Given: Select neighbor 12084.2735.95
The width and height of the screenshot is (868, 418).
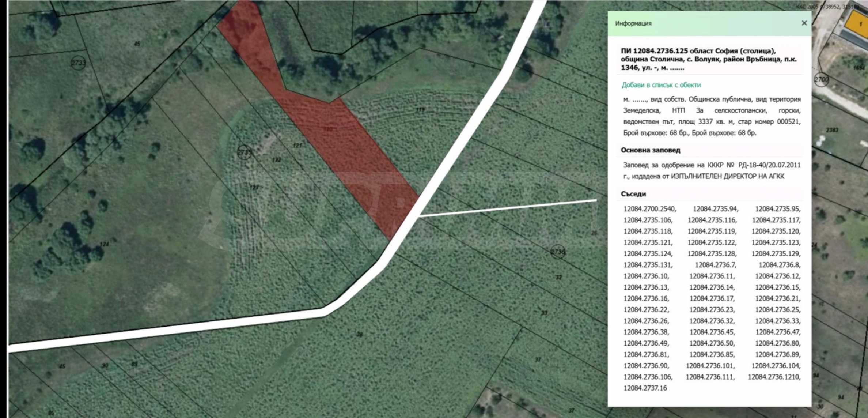Looking at the screenshot, I should (x=778, y=209).
